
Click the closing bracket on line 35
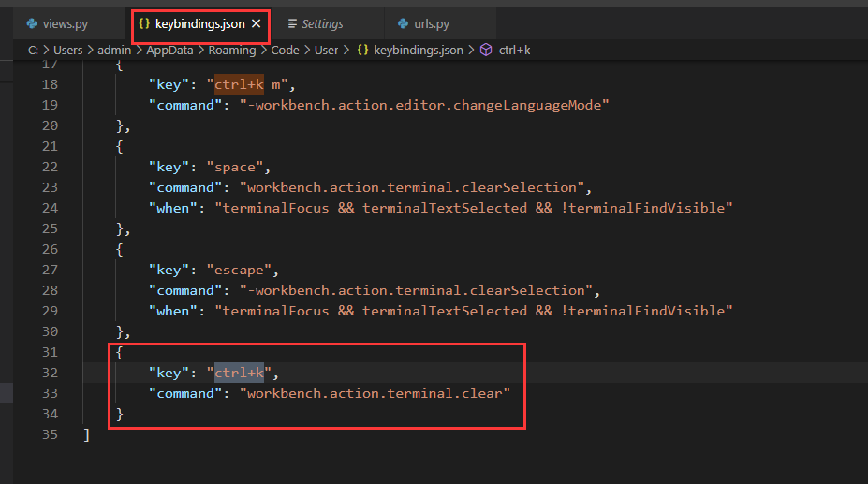coord(86,434)
